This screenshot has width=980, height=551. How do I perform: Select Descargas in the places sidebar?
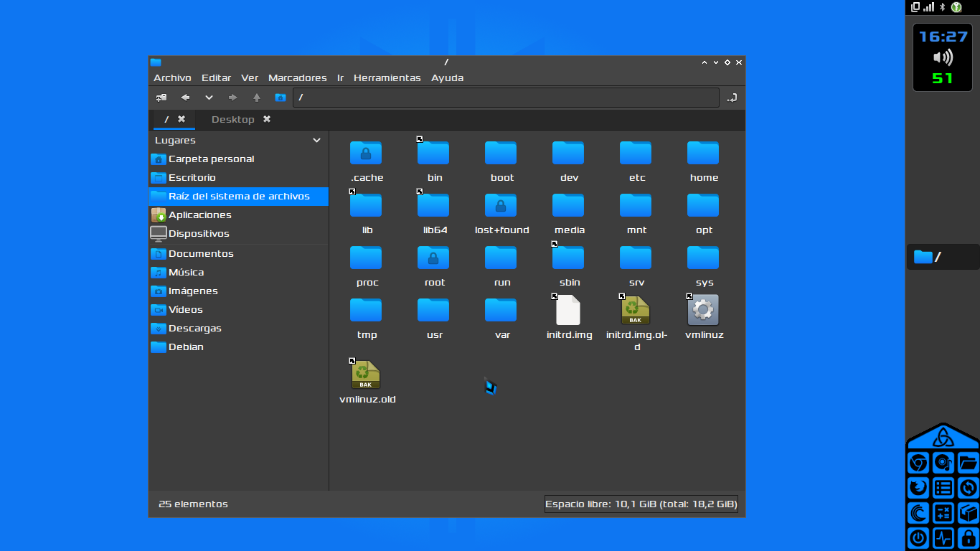click(194, 328)
